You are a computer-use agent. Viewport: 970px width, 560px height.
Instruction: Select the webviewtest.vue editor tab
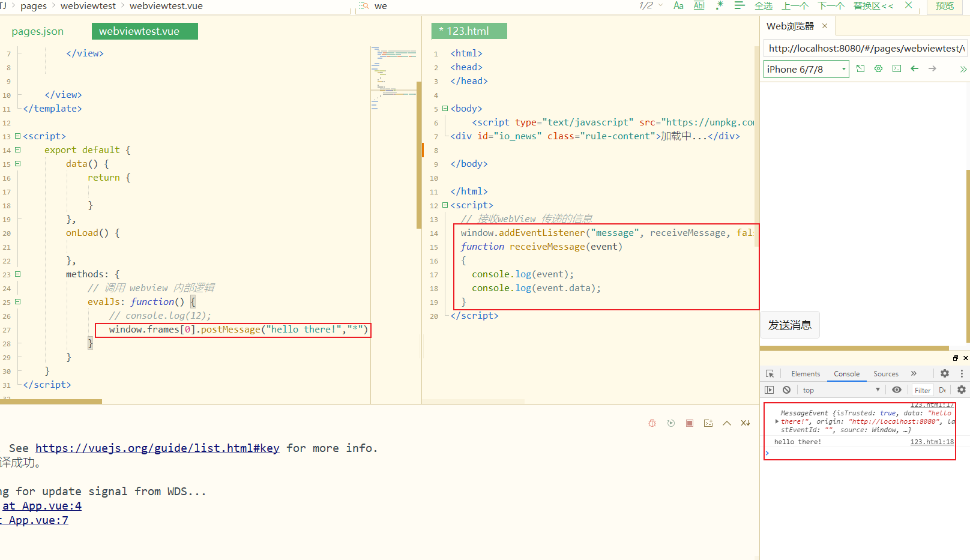144,31
